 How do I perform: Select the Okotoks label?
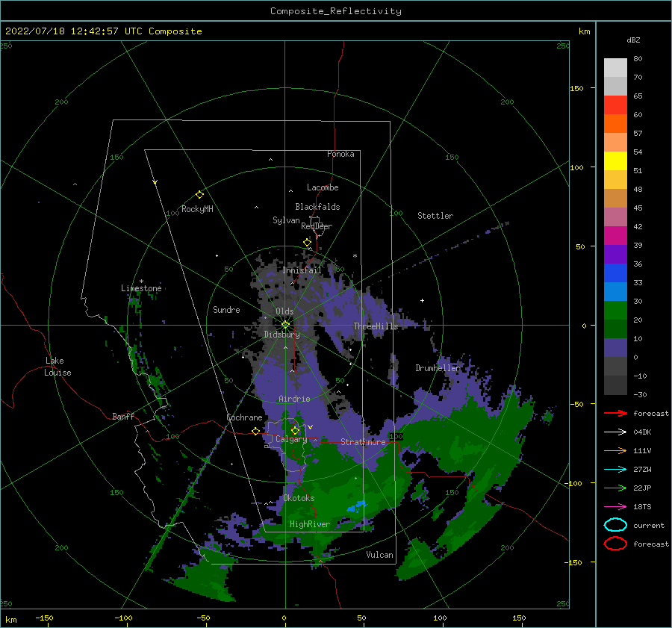pyautogui.click(x=299, y=498)
